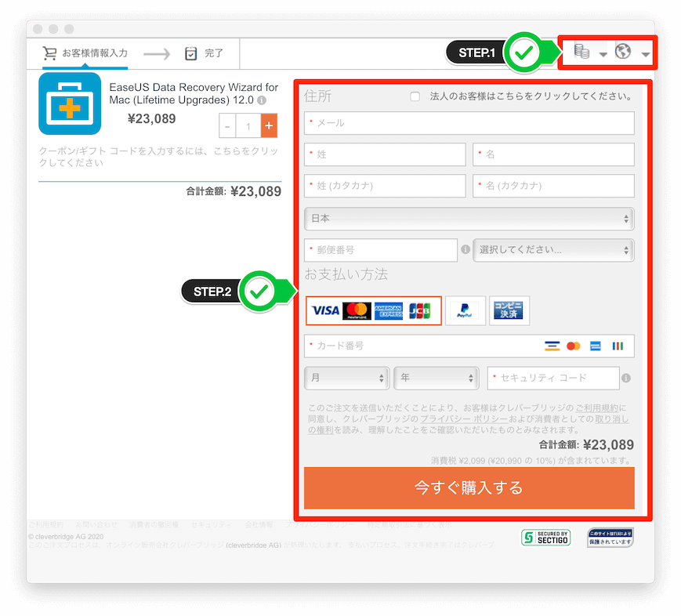
Task: Click the 郵便番号 input field
Action: click(381, 250)
